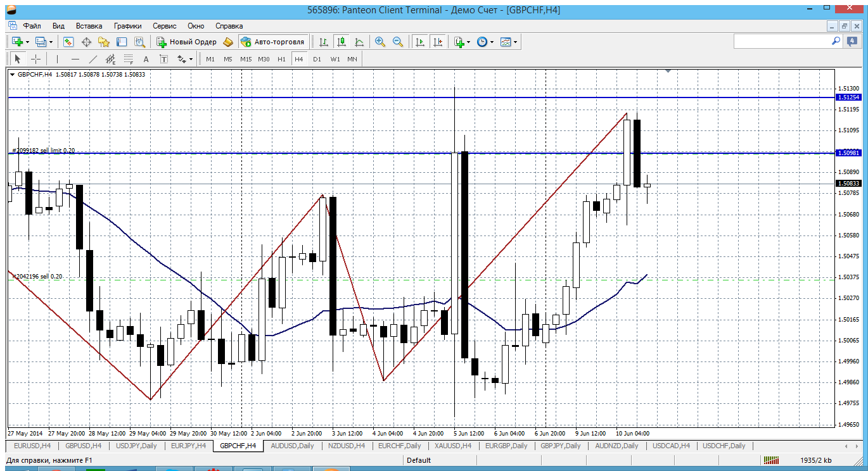Open the Окно menu
Screen dimensions: 868x471
pyautogui.click(x=196, y=26)
